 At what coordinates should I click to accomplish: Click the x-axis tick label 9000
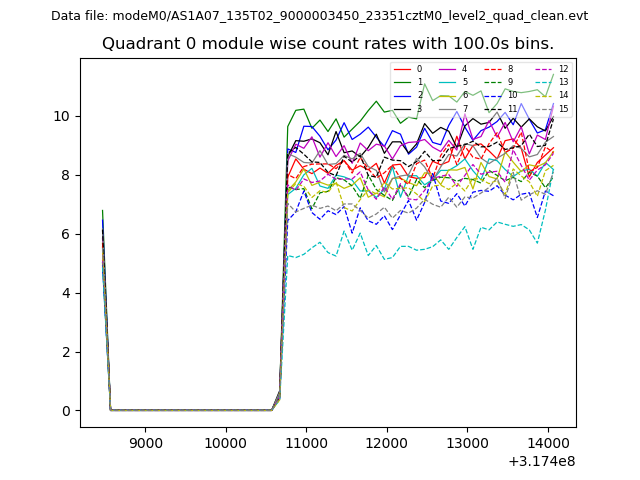tap(145, 441)
